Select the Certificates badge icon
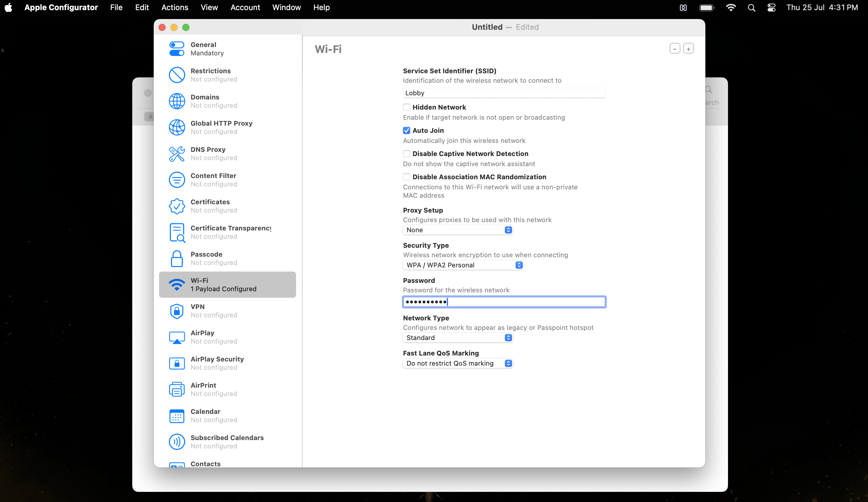The image size is (868, 502). (177, 206)
